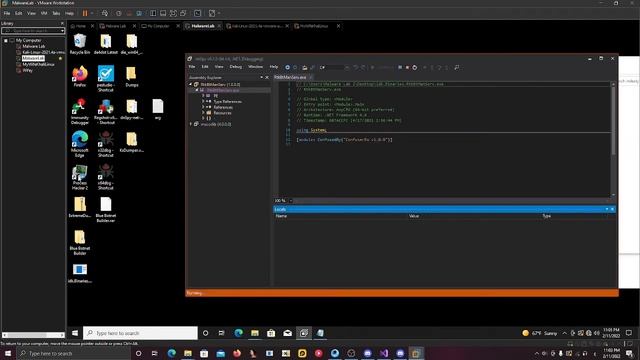Open the Blue Botnet Builder folder
The width and height of the screenshot is (640, 360).
(80, 242)
